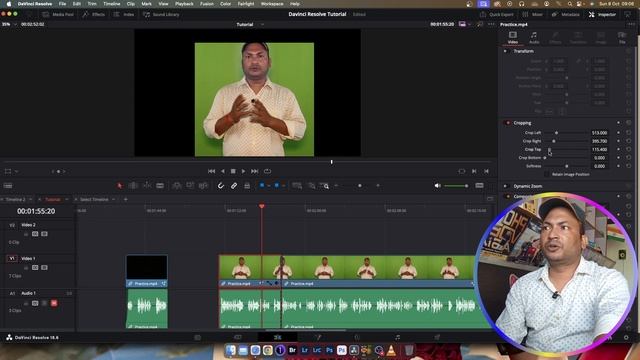This screenshot has width=640, height=360.
Task: Switch Inspector to the Audio tab
Action: (x=534, y=38)
